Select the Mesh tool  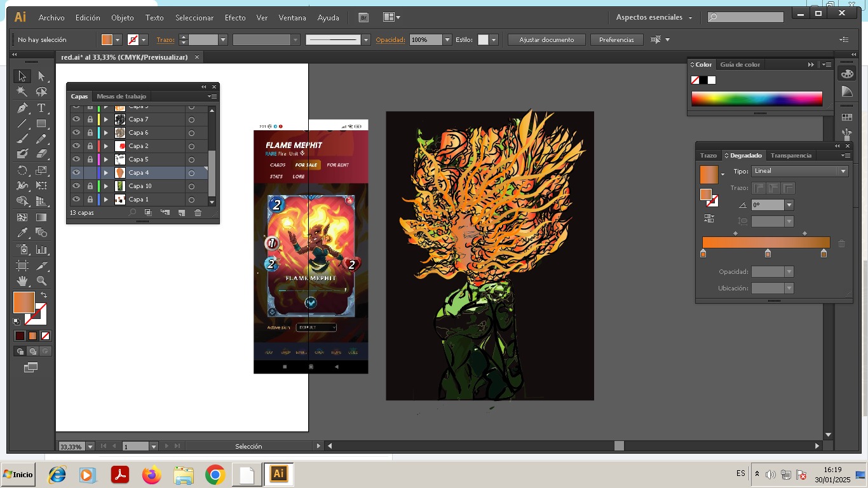point(22,217)
